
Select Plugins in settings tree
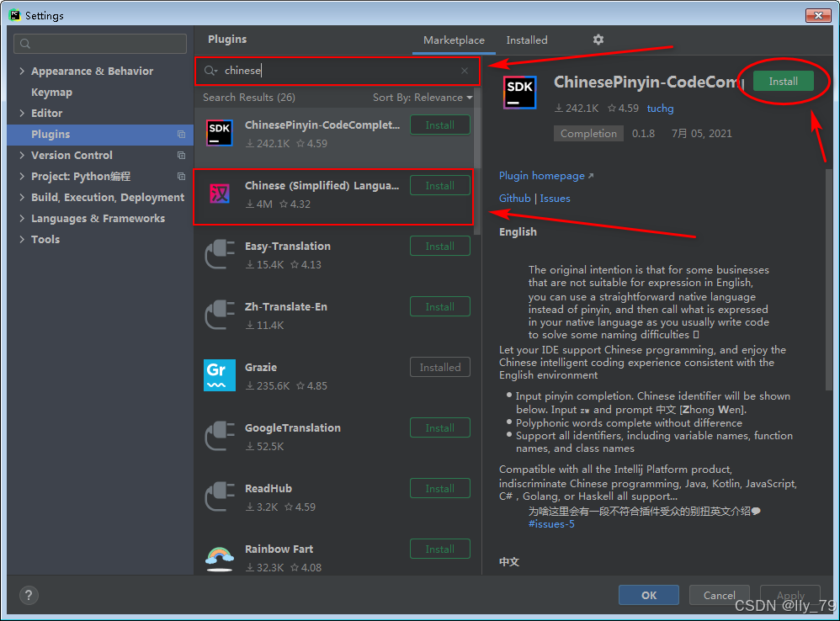[100, 135]
